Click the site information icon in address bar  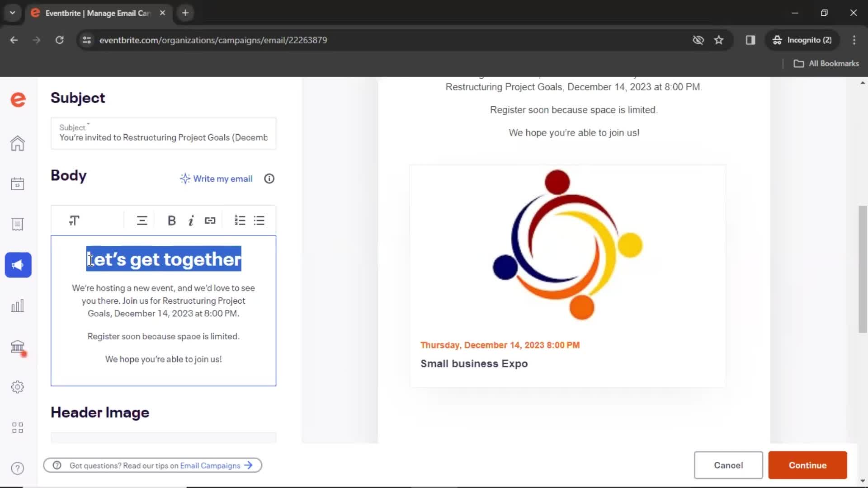click(87, 40)
